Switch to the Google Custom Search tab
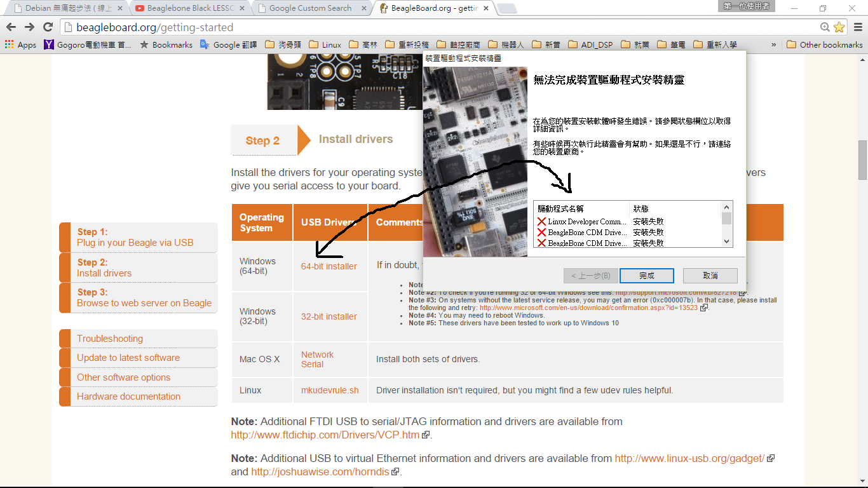 coord(310,8)
